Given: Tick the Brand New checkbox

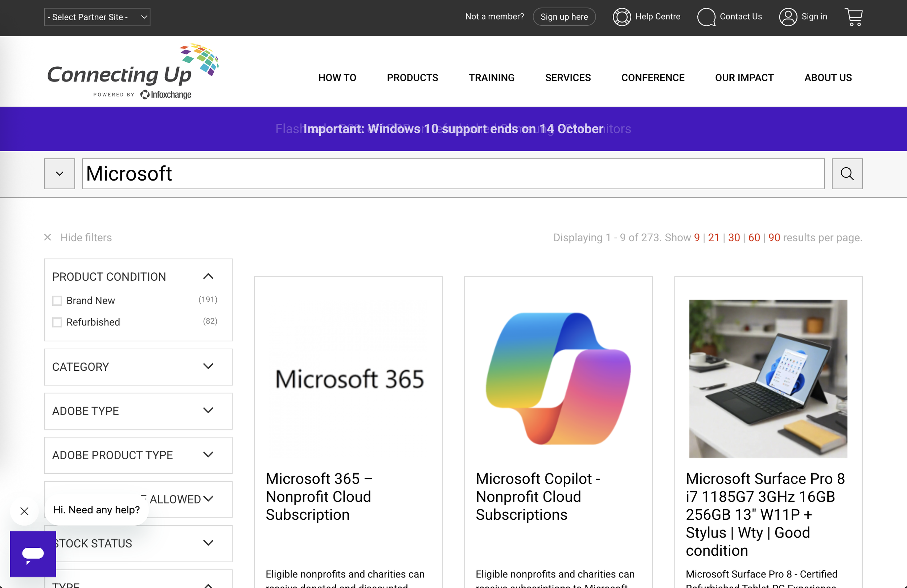Looking at the screenshot, I should 57,301.
